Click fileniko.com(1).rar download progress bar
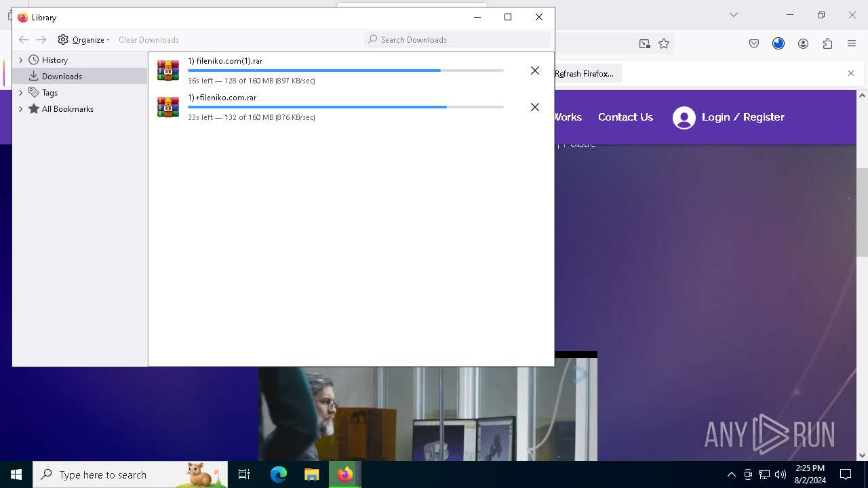 click(346, 70)
